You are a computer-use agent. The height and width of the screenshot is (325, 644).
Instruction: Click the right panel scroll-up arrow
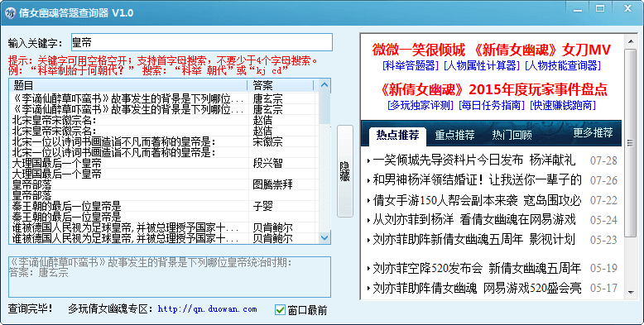tap(631, 41)
